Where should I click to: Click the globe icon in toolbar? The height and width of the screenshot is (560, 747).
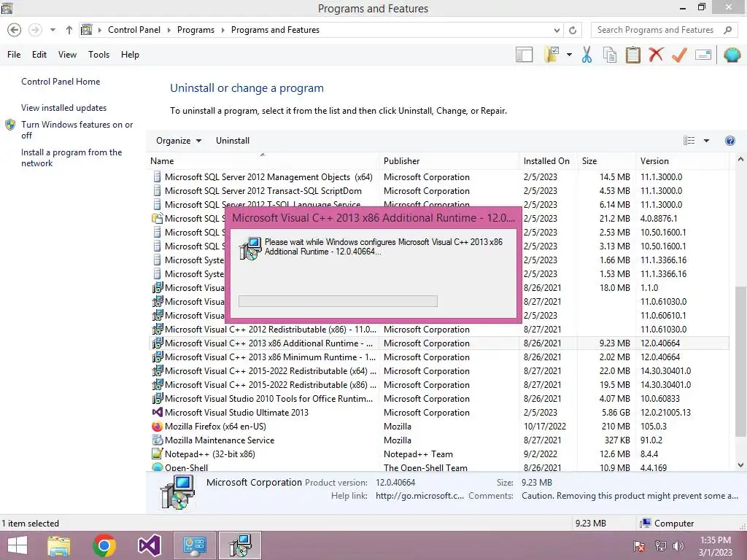coord(732,55)
